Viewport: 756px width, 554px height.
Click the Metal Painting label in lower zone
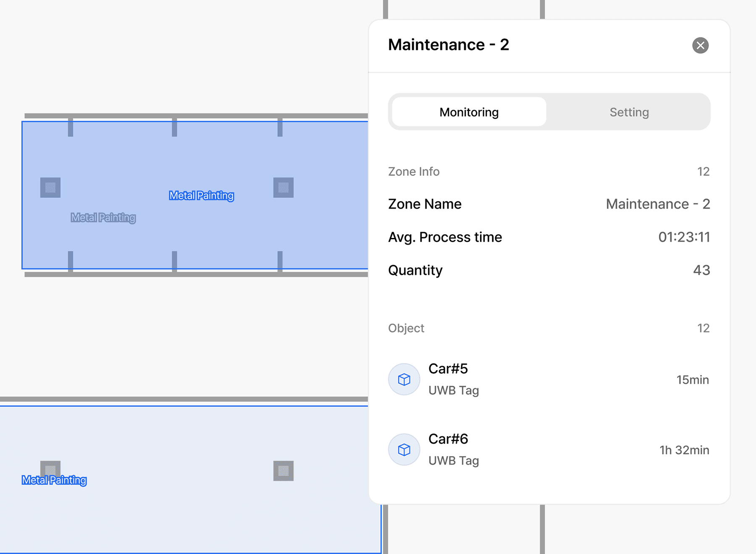pyautogui.click(x=54, y=480)
